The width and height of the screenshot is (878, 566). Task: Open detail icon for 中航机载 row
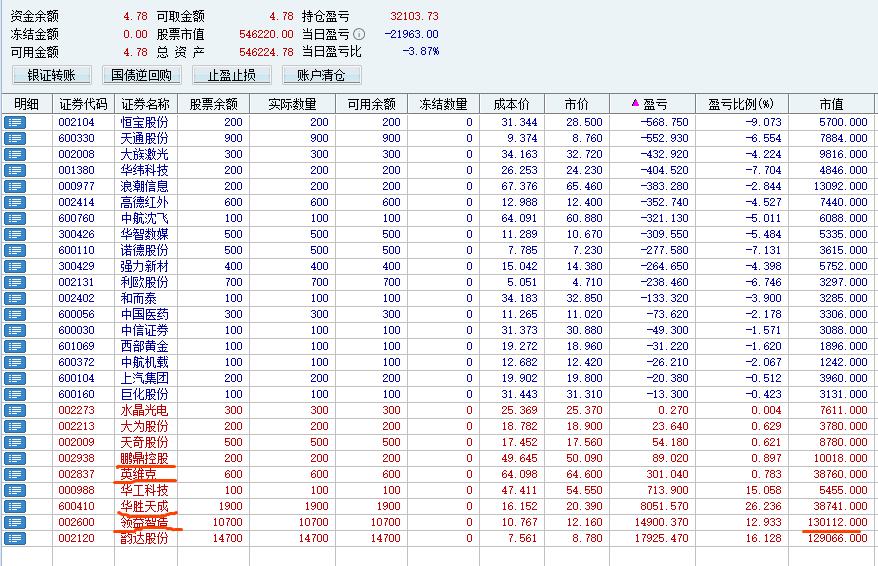[x=15, y=363]
